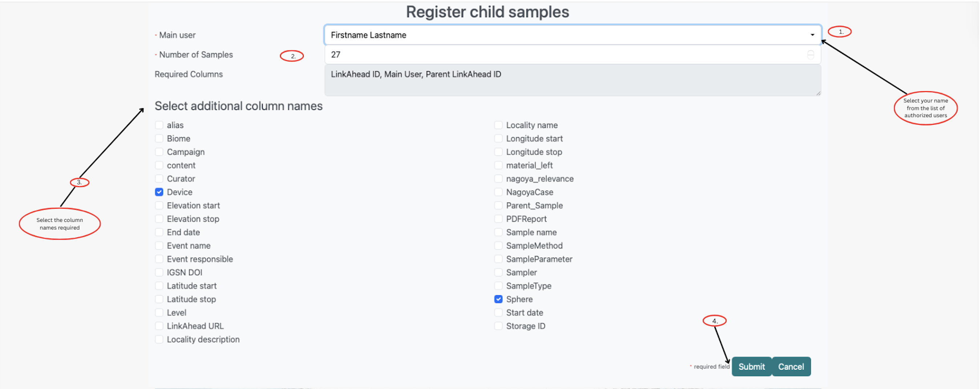Viewport: 980px width, 389px height.
Task: Enable the Storage ID column
Action: click(498, 326)
